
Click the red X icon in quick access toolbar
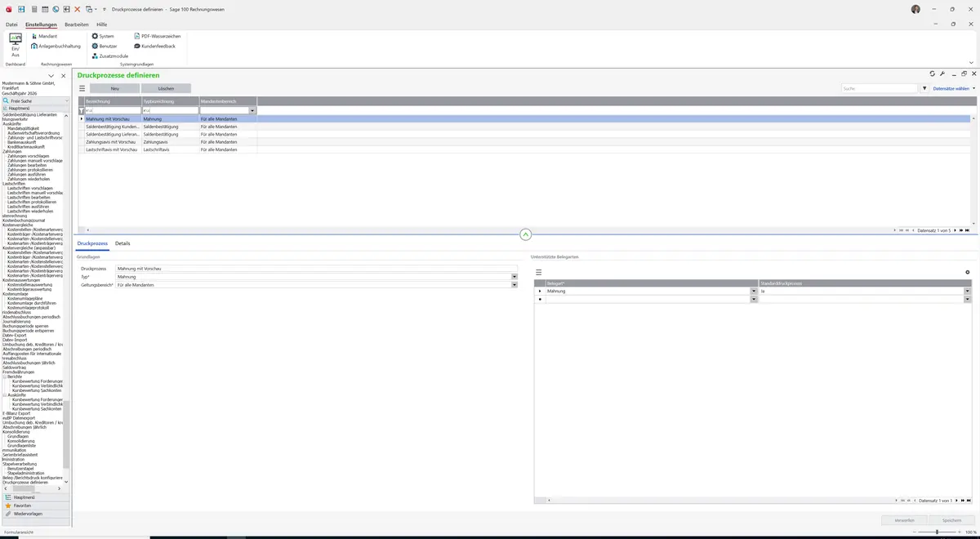pos(78,9)
